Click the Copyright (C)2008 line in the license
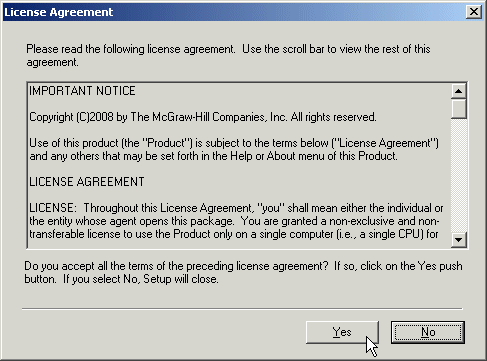 click(203, 117)
